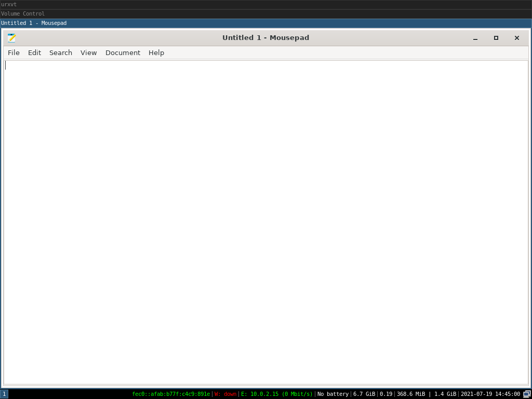The width and height of the screenshot is (532, 399).
Task: Switch to the urxvt window tab
Action: tap(266, 4)
